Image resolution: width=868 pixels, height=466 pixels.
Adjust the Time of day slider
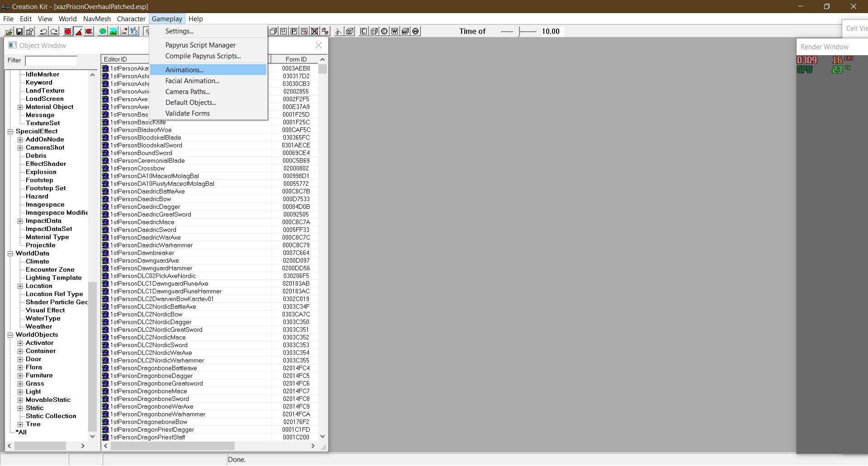pyautogui.click(x=520, y=31)
